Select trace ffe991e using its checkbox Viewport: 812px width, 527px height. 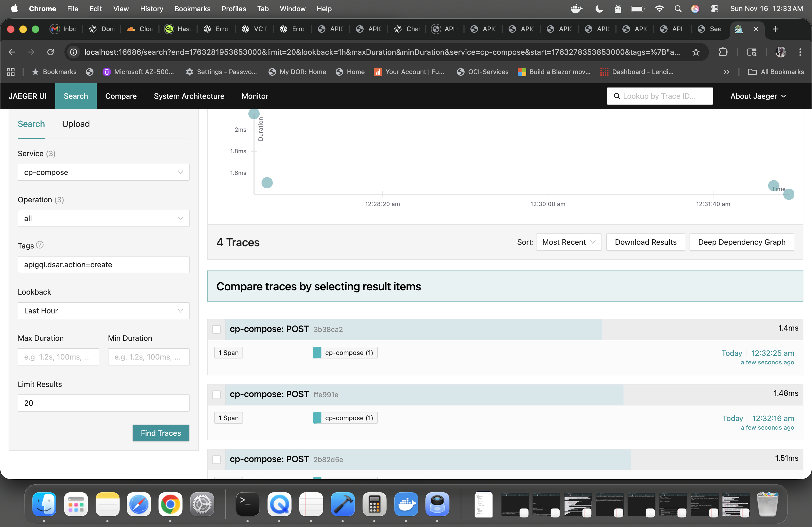[217, 394]
